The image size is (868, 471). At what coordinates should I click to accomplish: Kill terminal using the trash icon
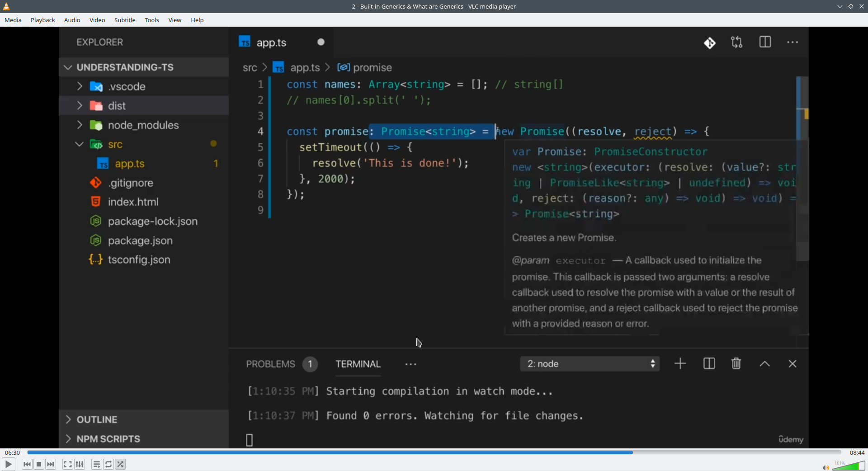736,364
